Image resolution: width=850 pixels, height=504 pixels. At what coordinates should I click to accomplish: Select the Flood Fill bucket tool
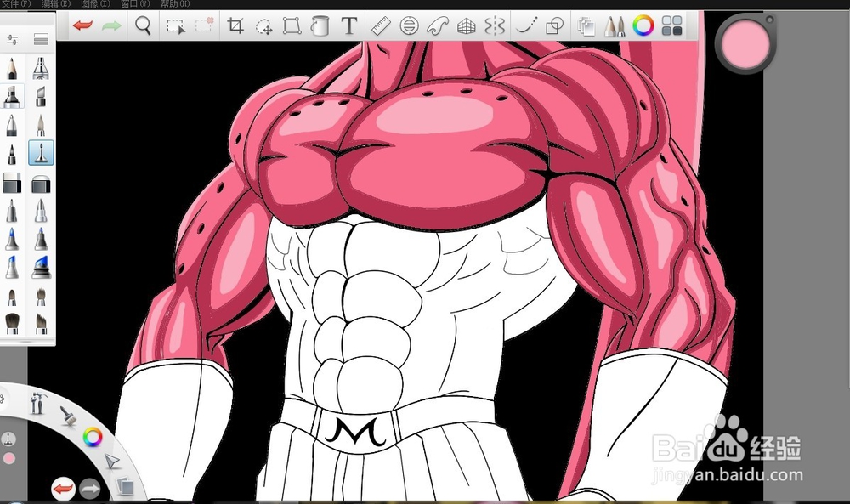[320, 25]
